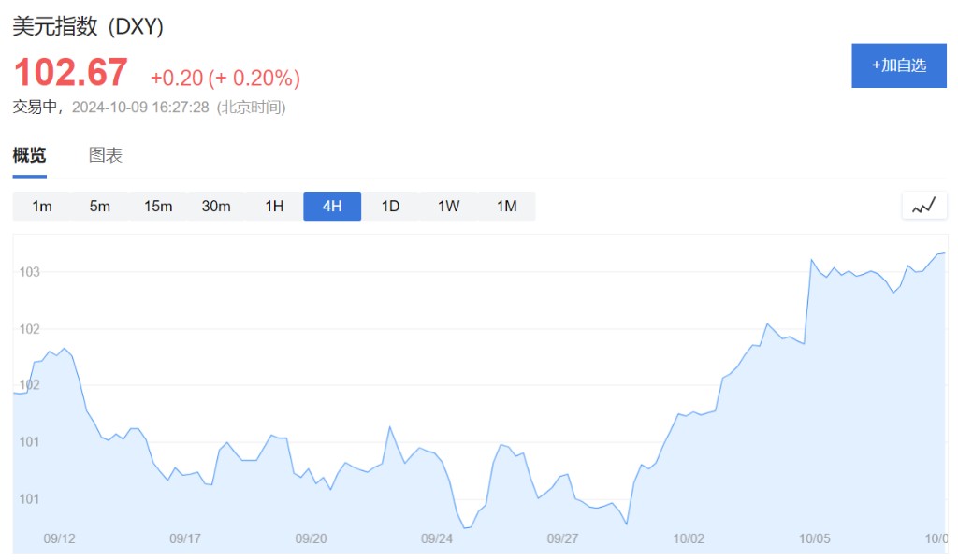The width and height of the screenshot is (958, 560).
Task: Set chart interval to 1H
Action: click(274, 207)
